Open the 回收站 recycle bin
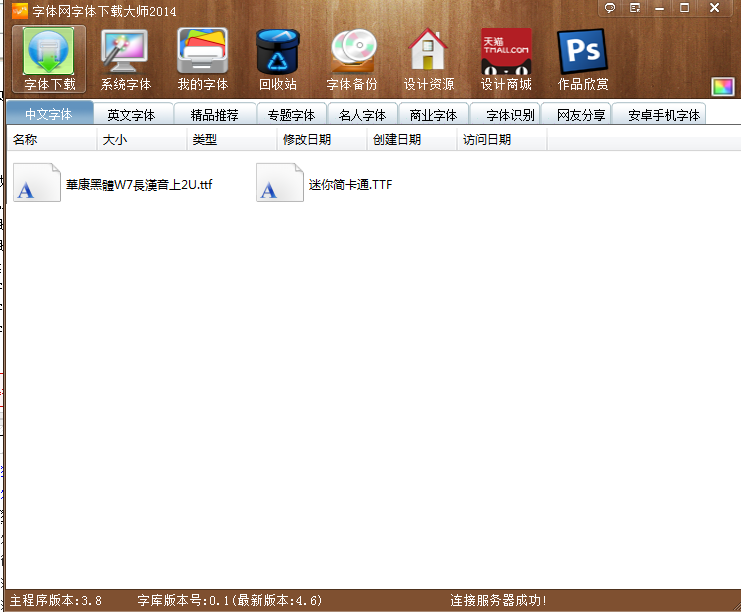This screenshot has width=741, height=612. 278,59
